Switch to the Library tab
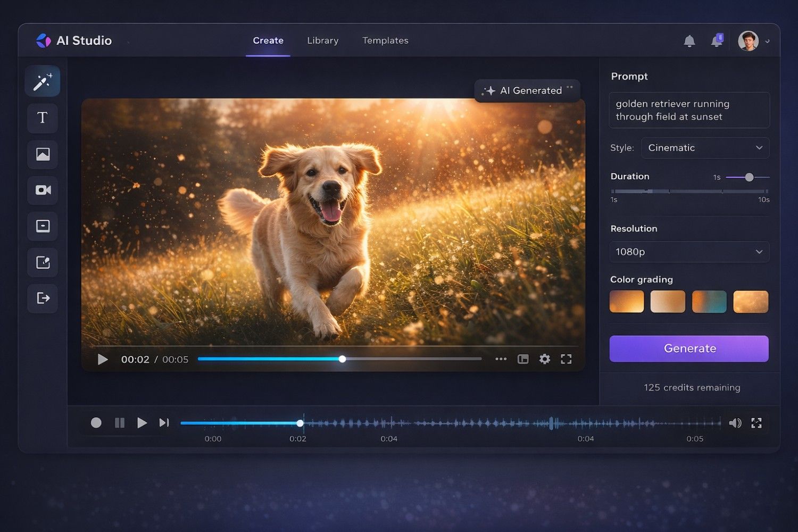This screenshot has height=532, width=798. tap(322, 40)
